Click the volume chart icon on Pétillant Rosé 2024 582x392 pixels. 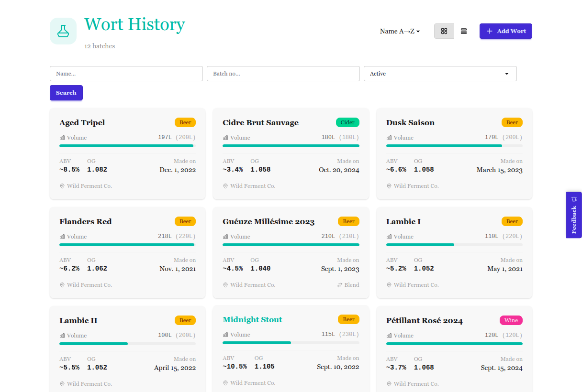coord(389,336)
